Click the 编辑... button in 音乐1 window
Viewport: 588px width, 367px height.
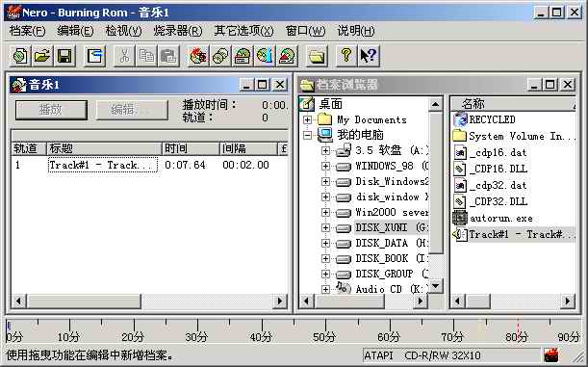pyautogui.click(x=132, y=110)
